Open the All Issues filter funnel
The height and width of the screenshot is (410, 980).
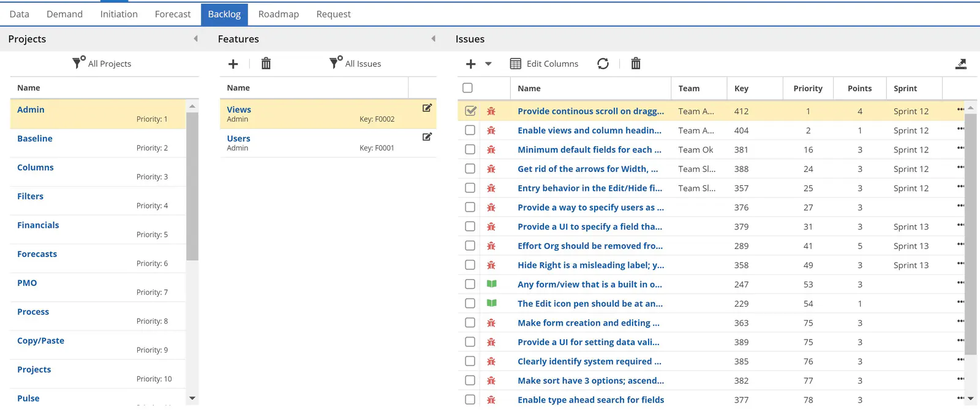[x=336, y=62]
